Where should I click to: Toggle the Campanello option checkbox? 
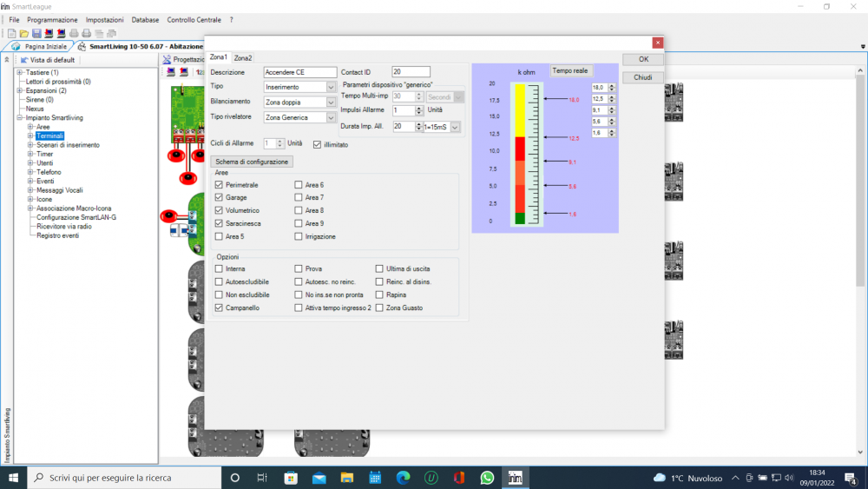pyautogui.click(x=219, y=307)
